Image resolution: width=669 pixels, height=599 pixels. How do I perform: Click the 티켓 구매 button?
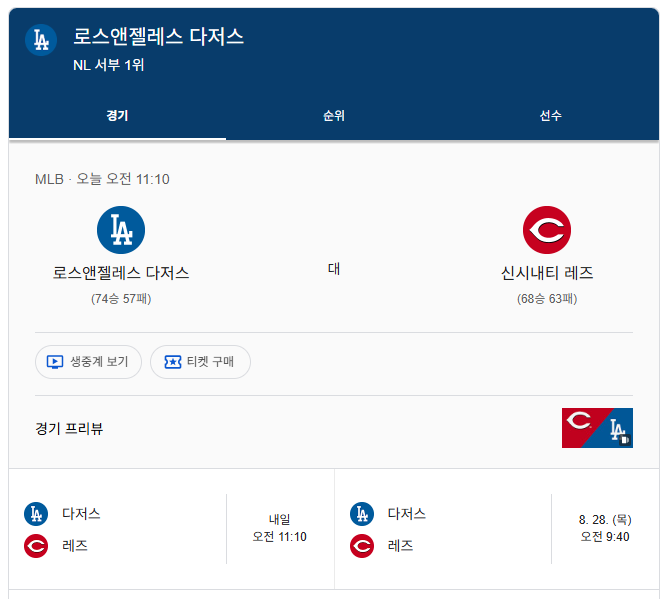(x=201, y=362)
